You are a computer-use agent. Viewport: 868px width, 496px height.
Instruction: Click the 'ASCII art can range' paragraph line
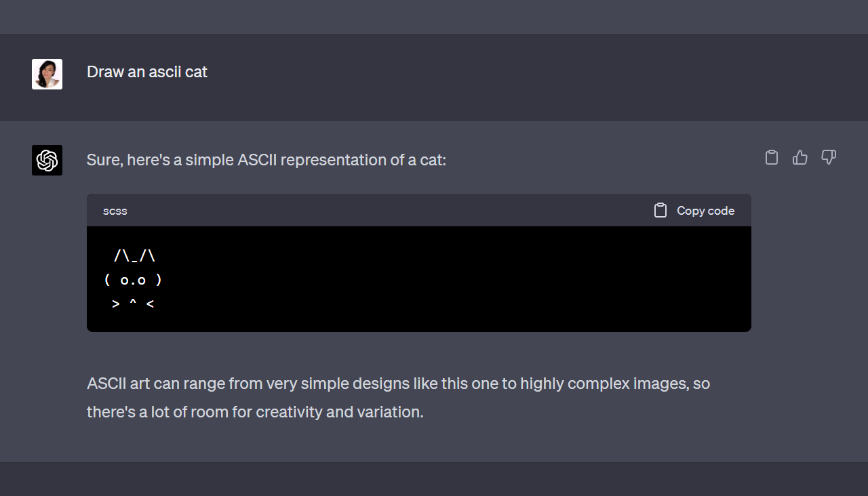coord(399,384)
